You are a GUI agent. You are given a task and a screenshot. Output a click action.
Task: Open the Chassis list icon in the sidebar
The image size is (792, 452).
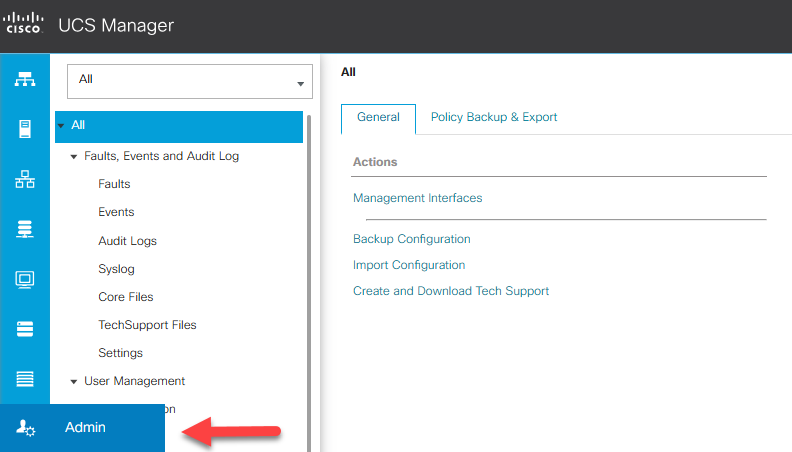25,379
